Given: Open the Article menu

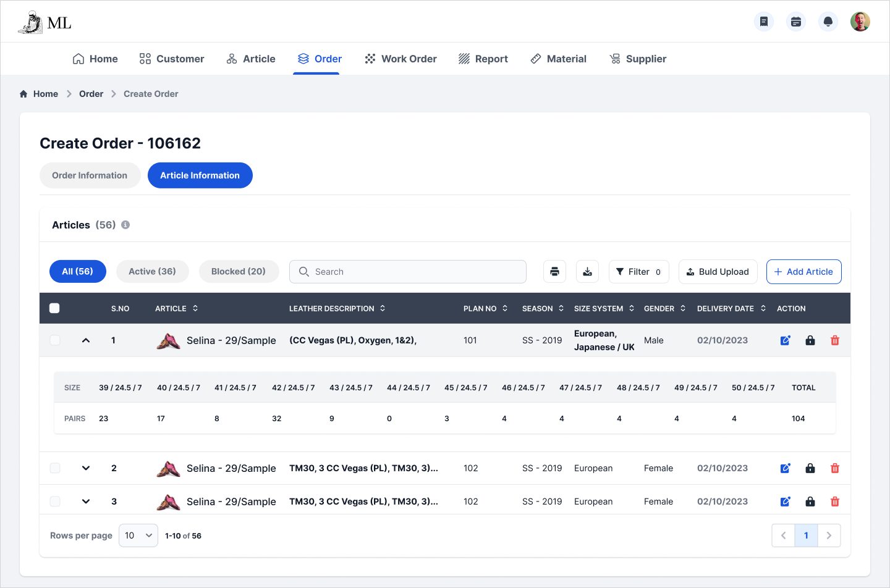Looking at the screenshot, I should (x=251, y=59).
